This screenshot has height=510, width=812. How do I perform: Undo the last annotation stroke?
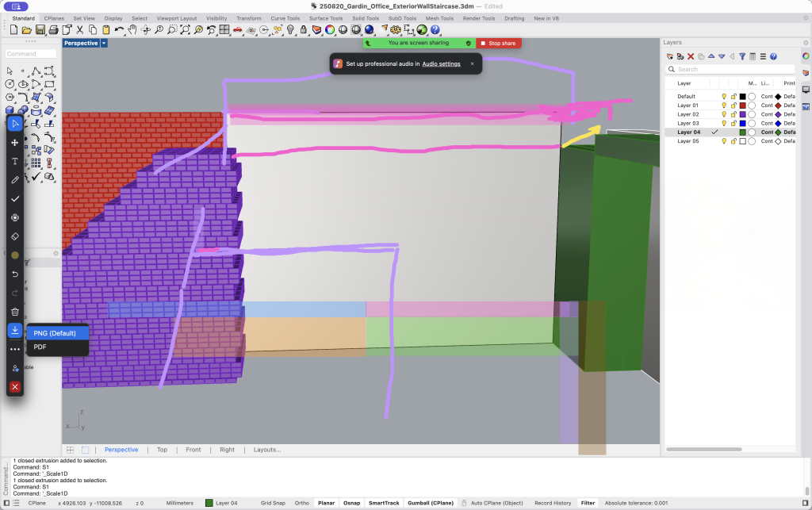(x=14, y=274)
